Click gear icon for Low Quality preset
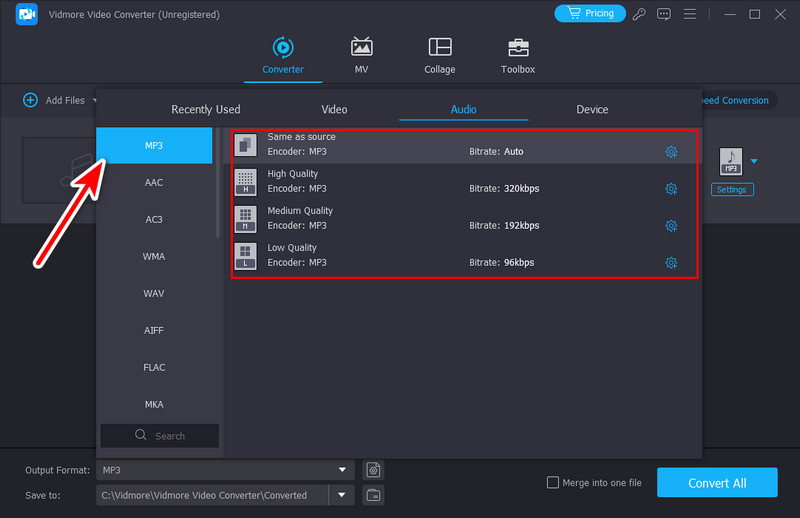800x518 pixels. pyautogui.click(x=671, y=263)
